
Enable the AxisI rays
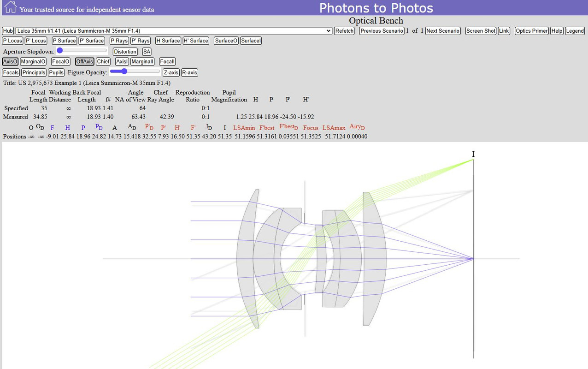coord(122,61)
